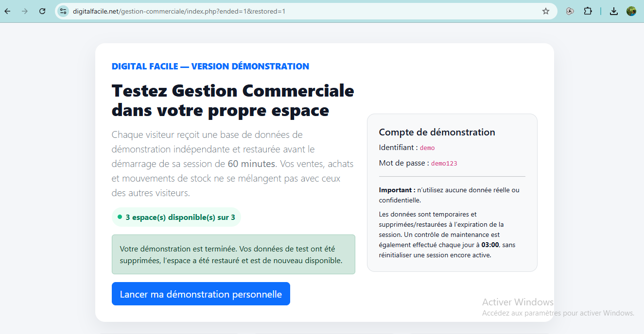This screenshot has width=644, height=334.
Task: Select the password value 'demo123'
Action: (x=444, y=164)
